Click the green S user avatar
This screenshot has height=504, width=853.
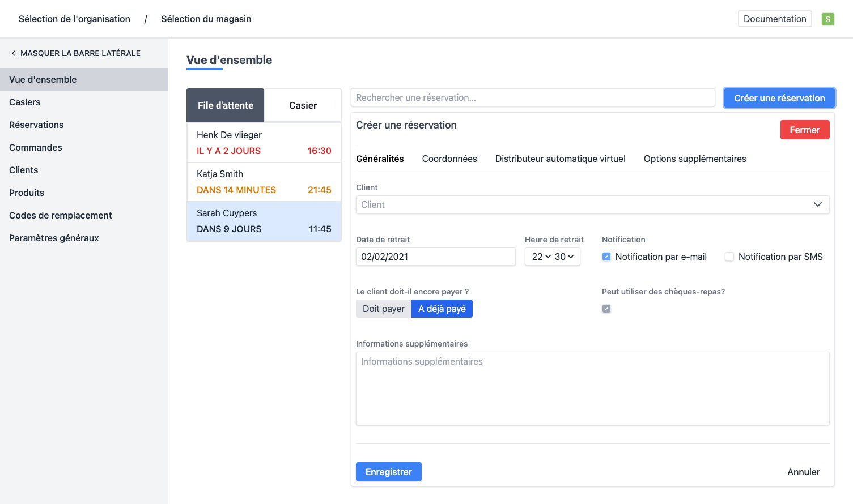[827, 19]
